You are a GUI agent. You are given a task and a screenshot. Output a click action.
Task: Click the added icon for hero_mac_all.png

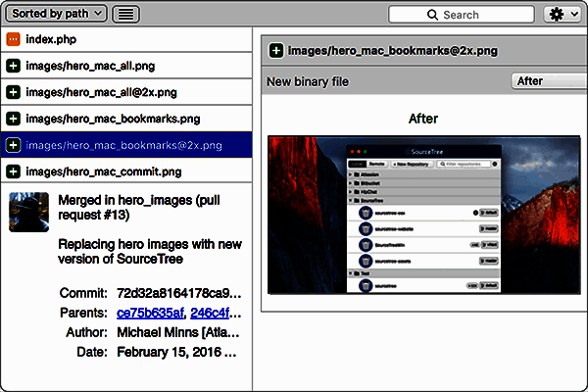(x=13, y=66)
